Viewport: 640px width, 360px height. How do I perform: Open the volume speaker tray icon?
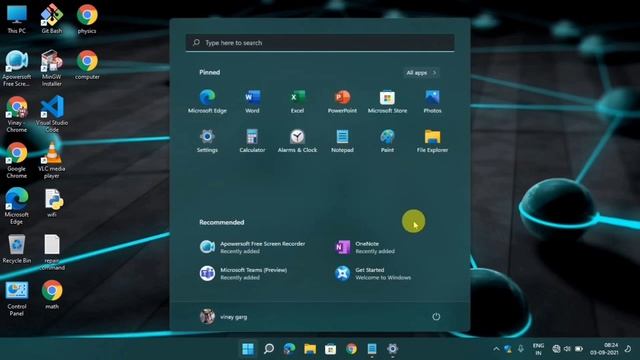(567, 349)
